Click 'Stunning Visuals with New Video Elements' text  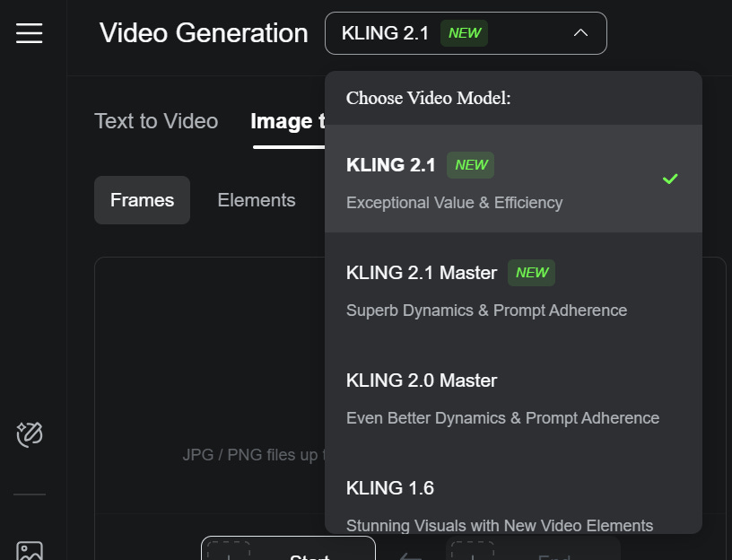(x=500, y=525)
